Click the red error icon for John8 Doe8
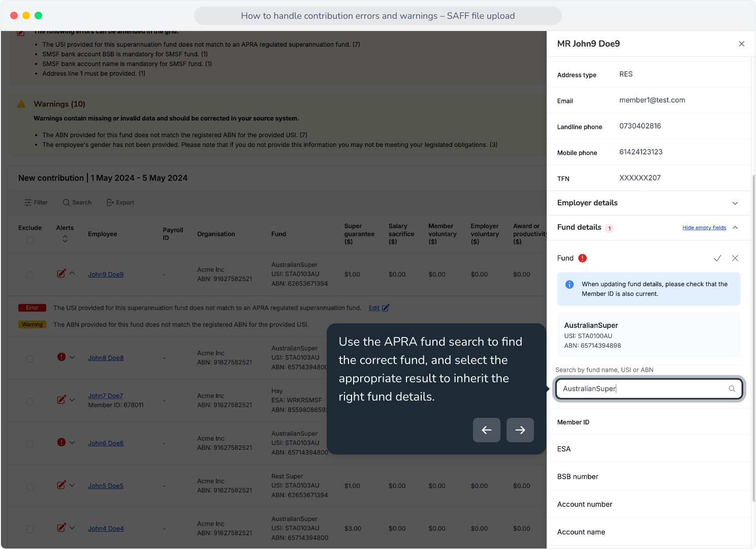Image resolution: width=756 pixels, height=549 pixels. point(61,357)
